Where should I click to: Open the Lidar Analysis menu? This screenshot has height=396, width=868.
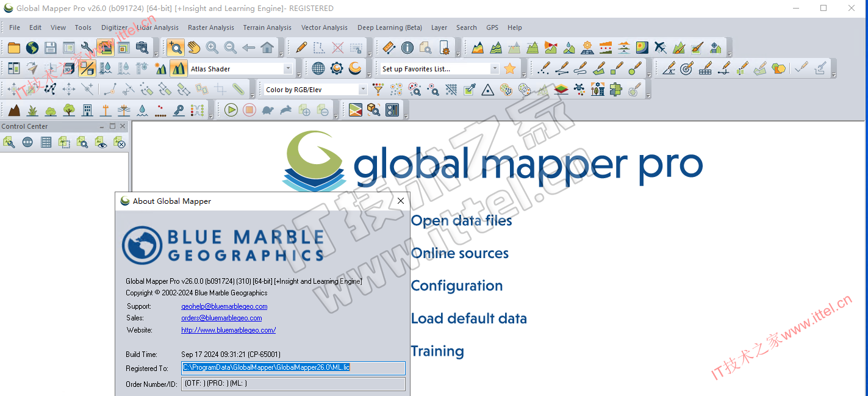pyautogui.click(x=157, y=27)
